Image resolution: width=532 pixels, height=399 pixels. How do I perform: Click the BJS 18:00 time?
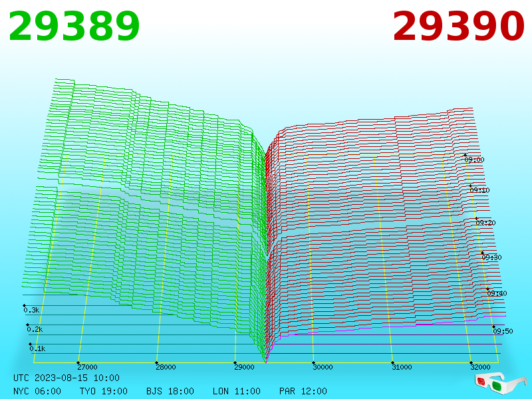click(x=170, y=391)
